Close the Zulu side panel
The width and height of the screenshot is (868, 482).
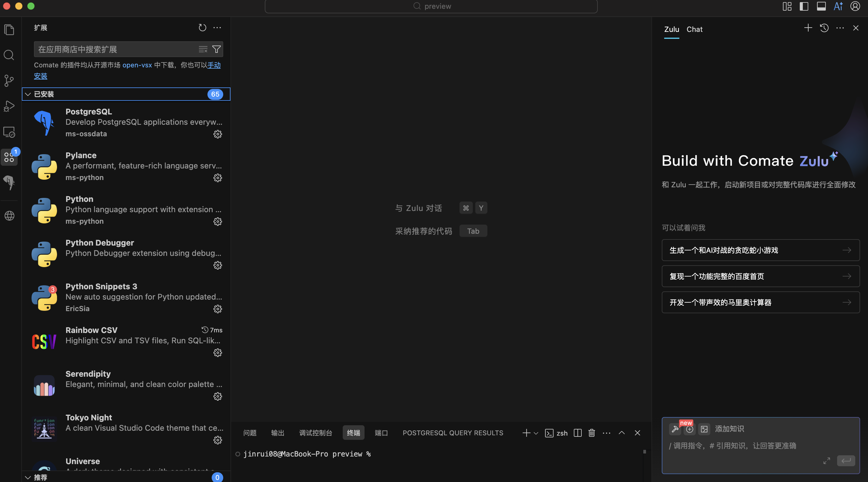(x=856, y=28)
